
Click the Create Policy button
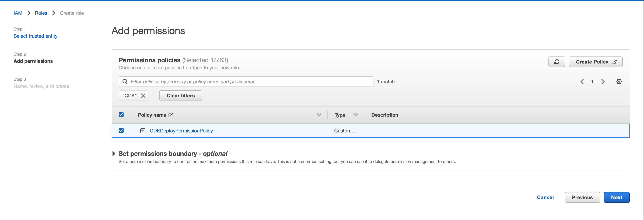tap(595, 62)
